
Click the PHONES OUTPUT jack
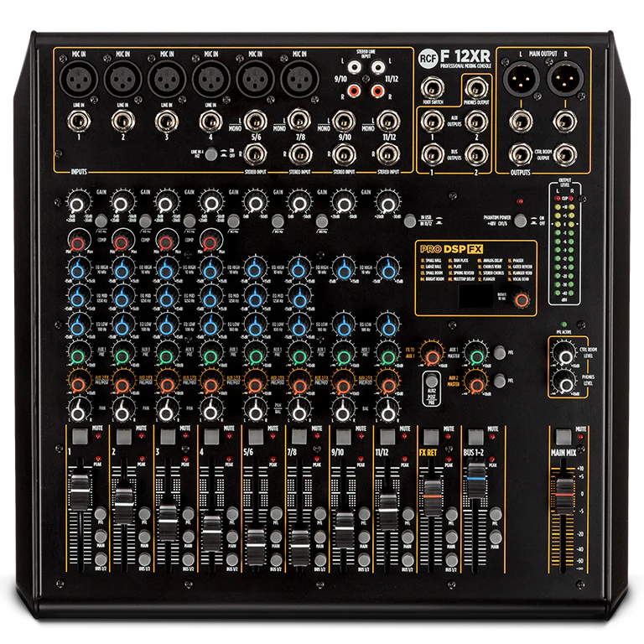(x=476, y=88)
